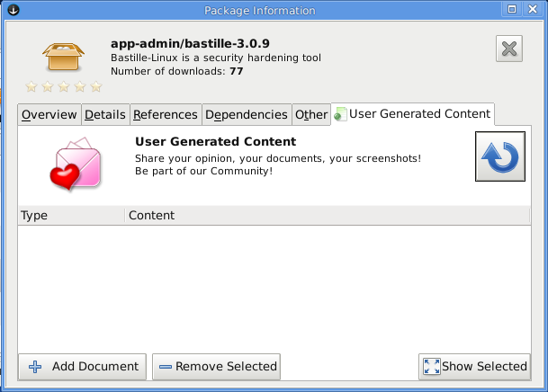
Task: Rate the package five stars
Action: tap(96, 86)
